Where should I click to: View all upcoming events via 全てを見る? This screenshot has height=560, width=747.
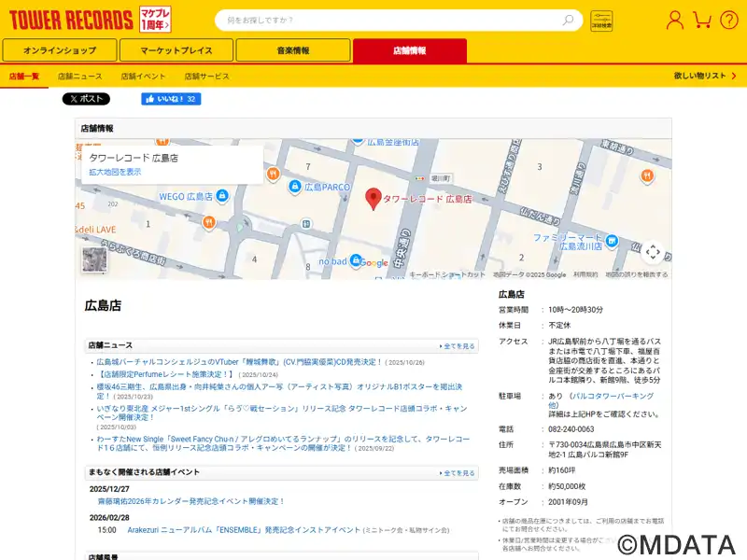click(x=458, y=473)
